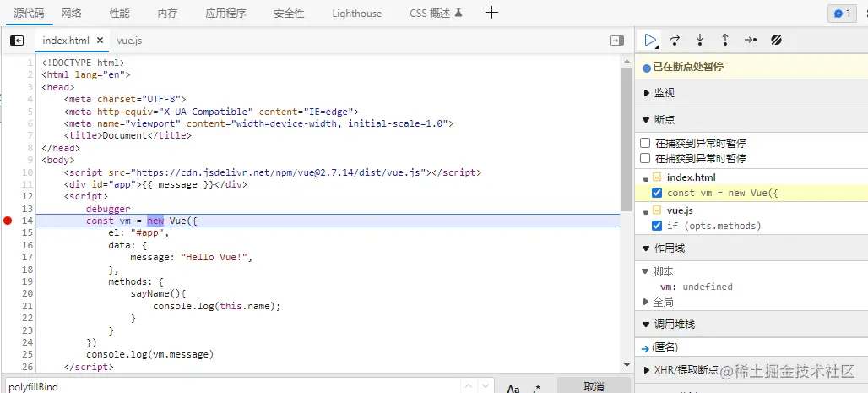Expand the 全局 scope group
Image resolution: width=868 pixels, height=393 pixels.
(x=645, y=302)
